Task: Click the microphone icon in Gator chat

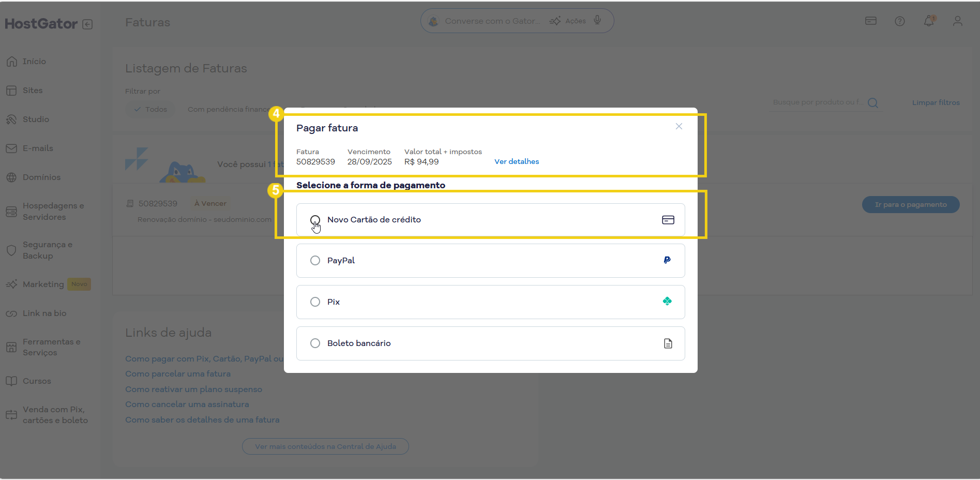Action: tap(597, 21)
